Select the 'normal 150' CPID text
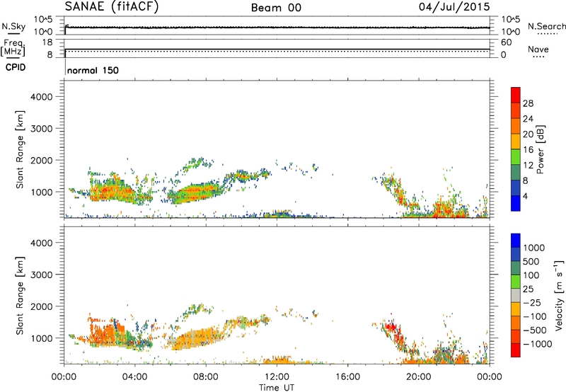This screenshot has width=566, height=392. [x=93, y=70]
